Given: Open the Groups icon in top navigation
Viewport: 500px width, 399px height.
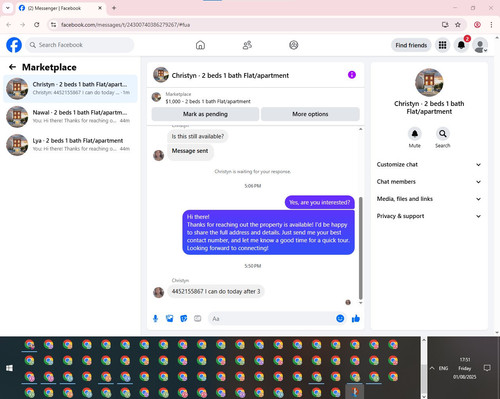Looking at the screenshot, I should (294, 45).
